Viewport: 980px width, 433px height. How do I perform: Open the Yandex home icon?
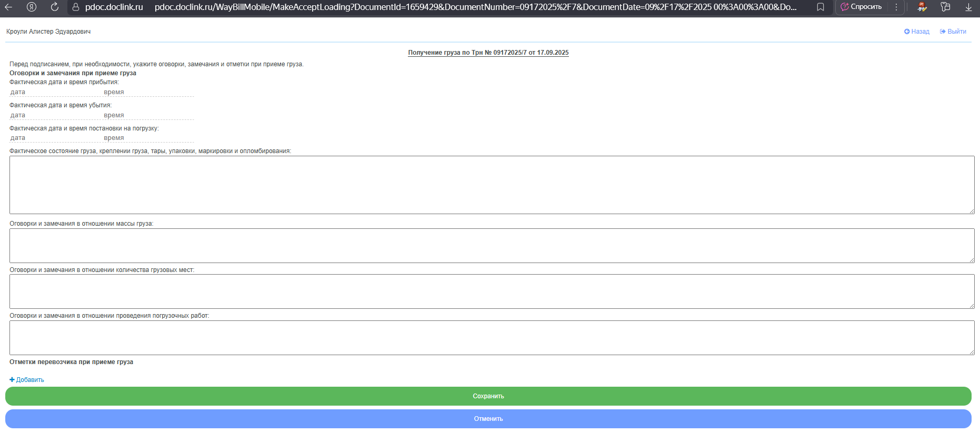point(32,7)
